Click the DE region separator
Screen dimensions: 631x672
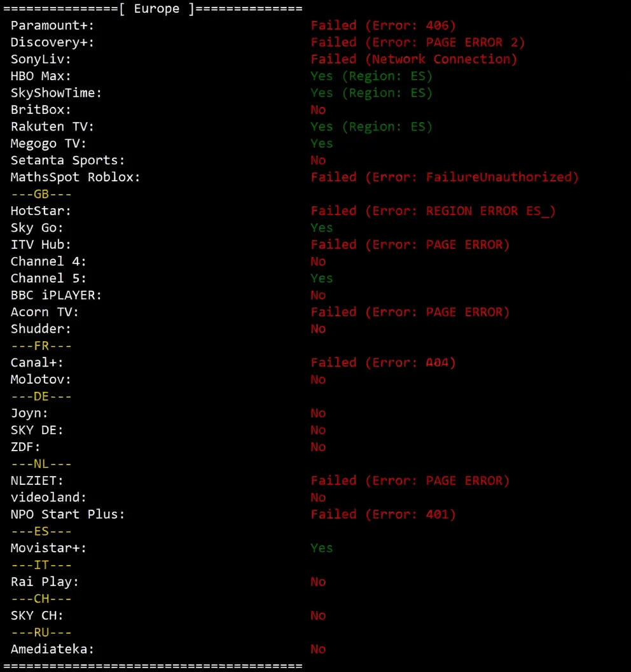(41, 396)
